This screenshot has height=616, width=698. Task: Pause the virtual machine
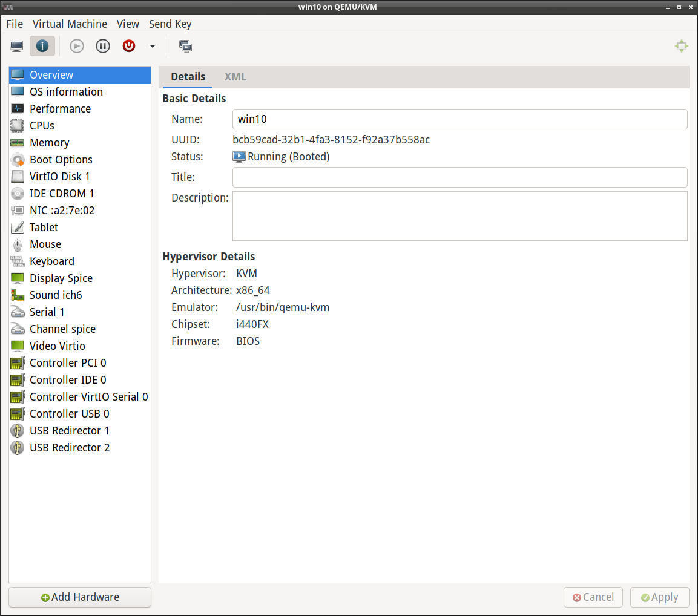[103, 46]
